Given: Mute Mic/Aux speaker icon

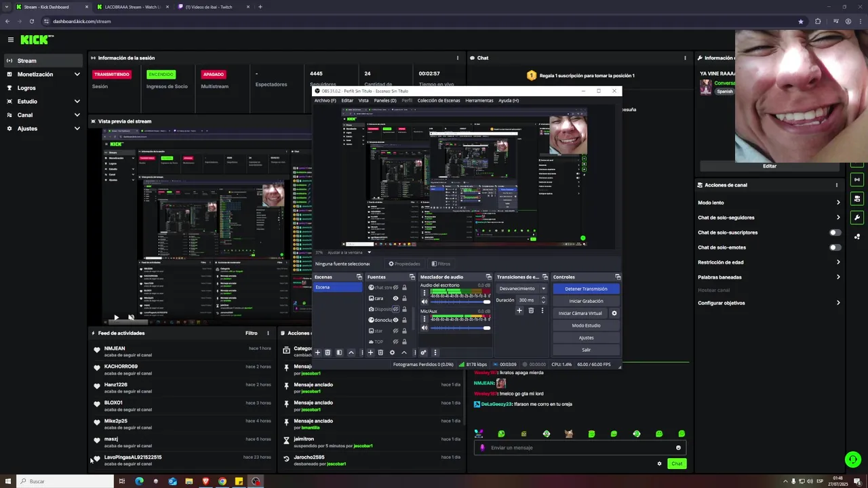Looking at the screenshot, I should click(425, 328).
